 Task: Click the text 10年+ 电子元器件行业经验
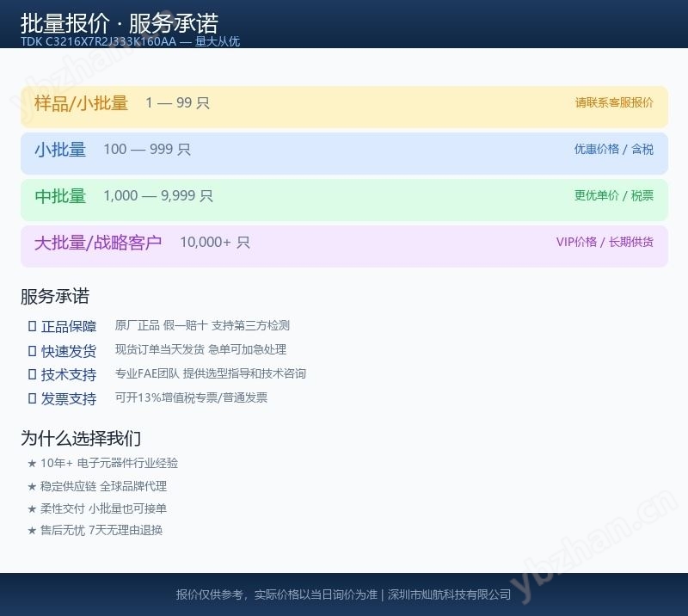109,463
